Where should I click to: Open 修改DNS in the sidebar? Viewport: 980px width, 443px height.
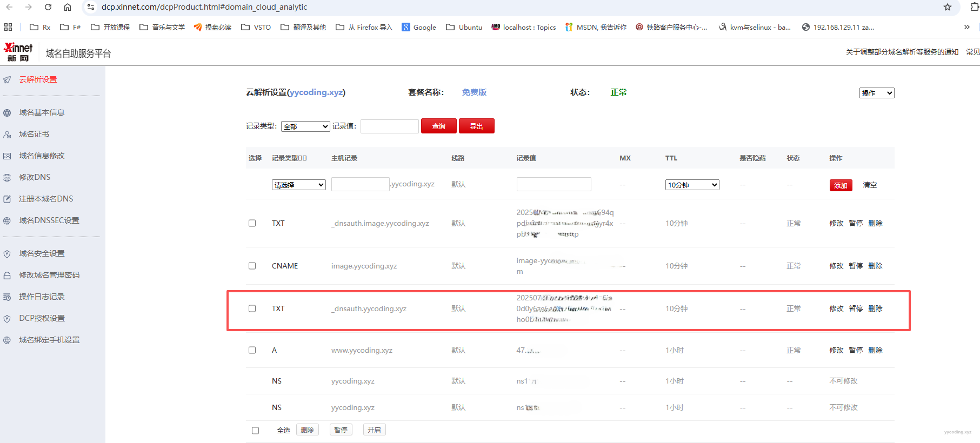[x=35, y=177]
